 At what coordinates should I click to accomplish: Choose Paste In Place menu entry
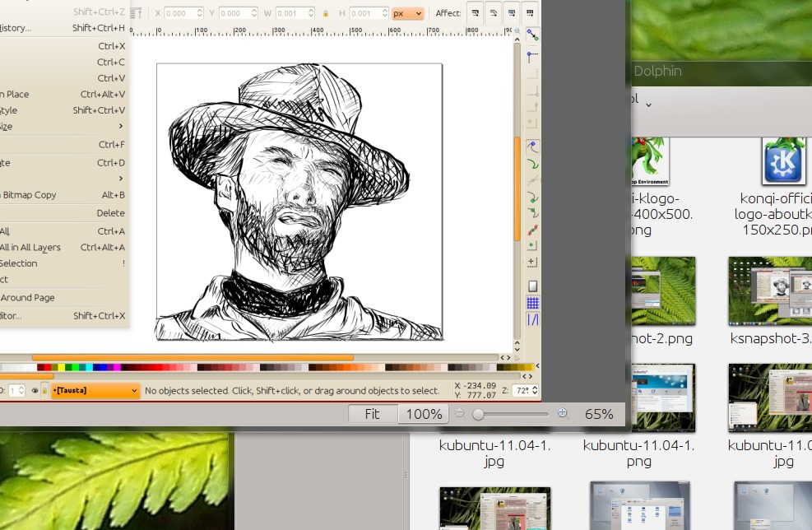63,95
